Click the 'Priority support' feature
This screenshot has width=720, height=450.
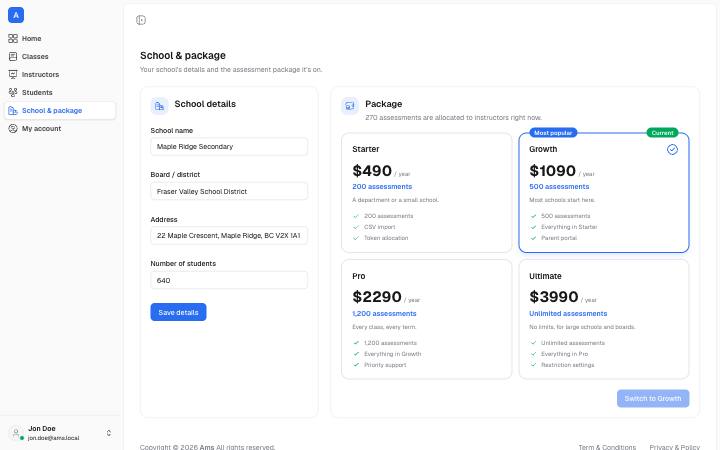pos(385,365)
